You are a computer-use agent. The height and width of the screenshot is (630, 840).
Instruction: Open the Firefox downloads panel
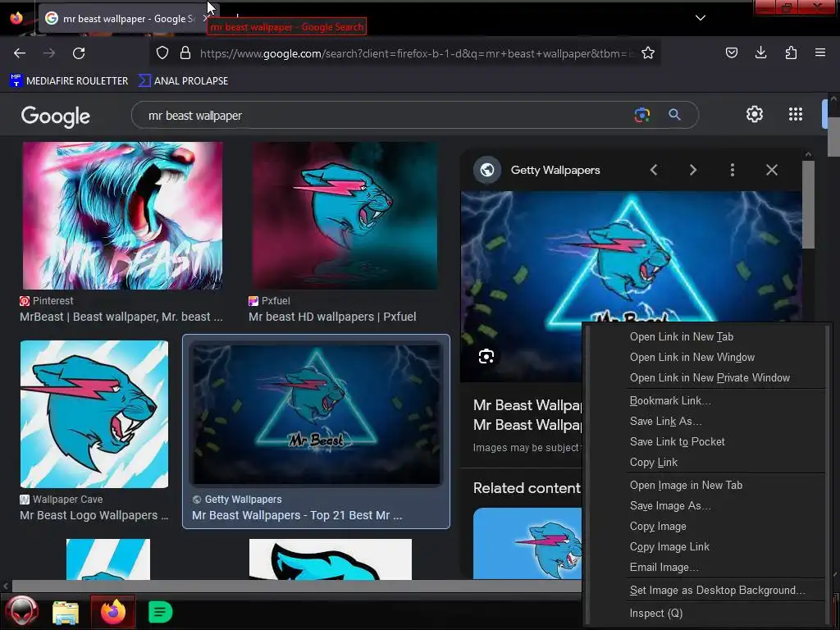760,53
